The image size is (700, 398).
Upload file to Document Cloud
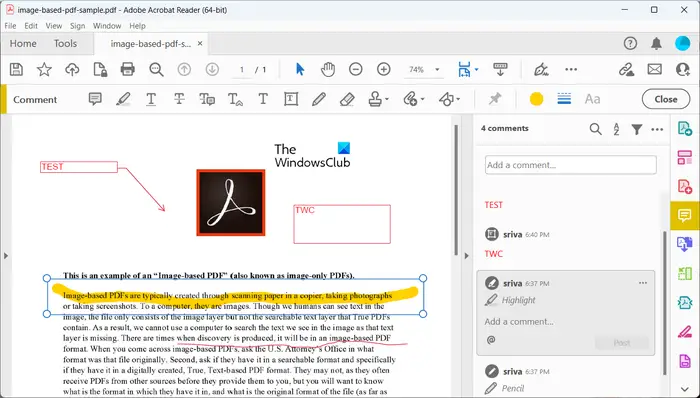[72, 70]
